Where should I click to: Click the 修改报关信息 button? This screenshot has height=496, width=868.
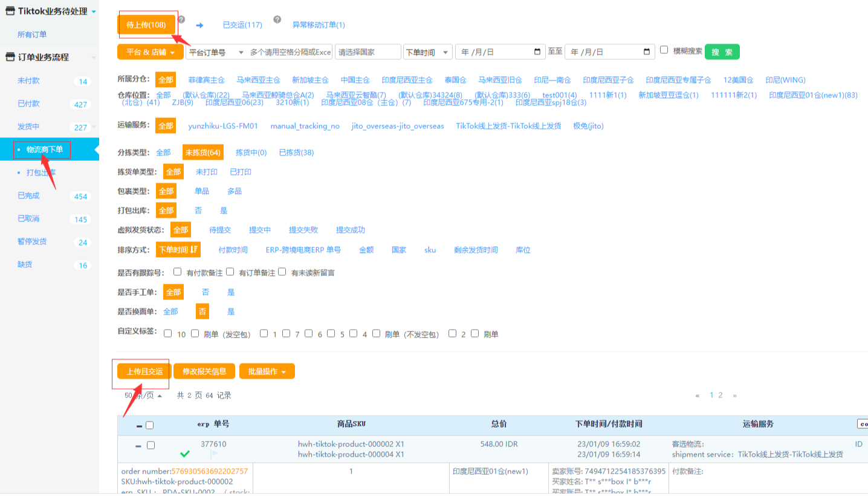[204, 371]
